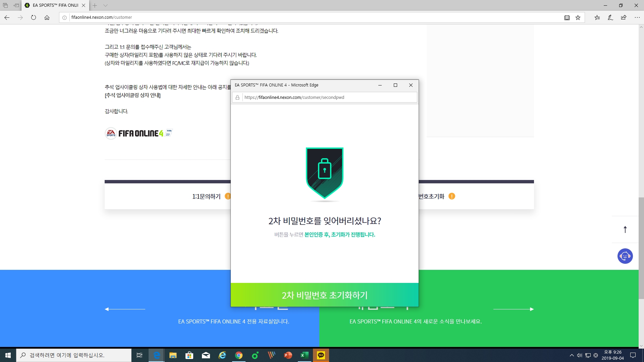
Task: Click the right carousel arrow on green banner
Action: 514,309
